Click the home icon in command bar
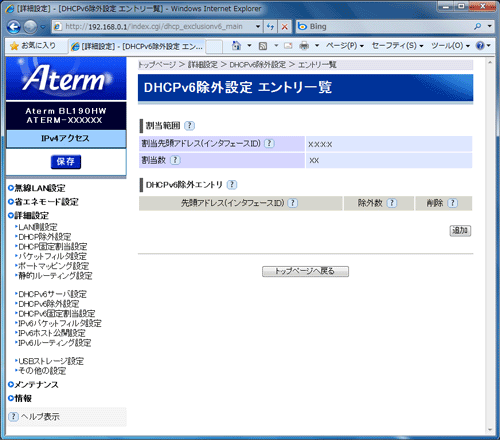500x440 pixels. pos(236,46)
